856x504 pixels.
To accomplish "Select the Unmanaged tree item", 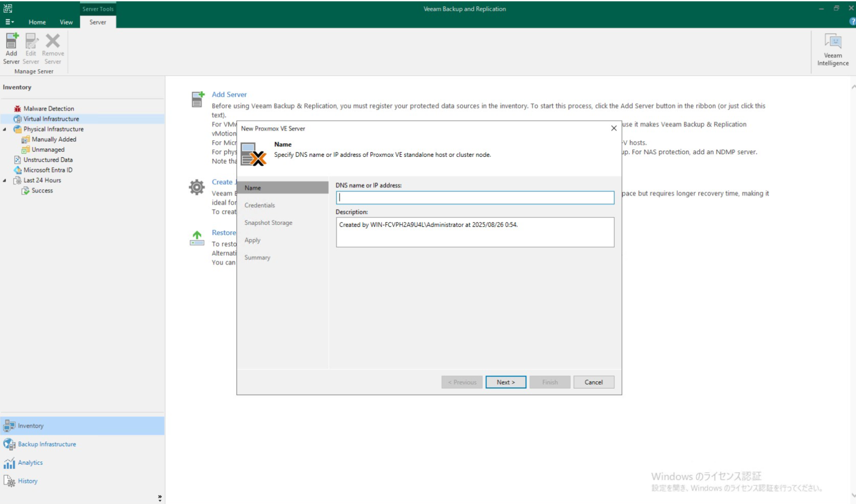I will point(48,150).
